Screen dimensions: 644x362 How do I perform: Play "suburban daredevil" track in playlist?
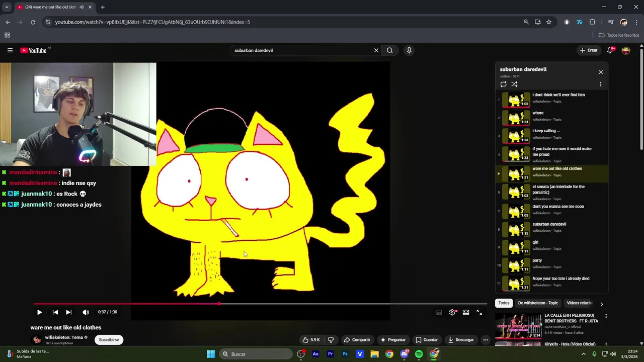(x=551, y=229)
